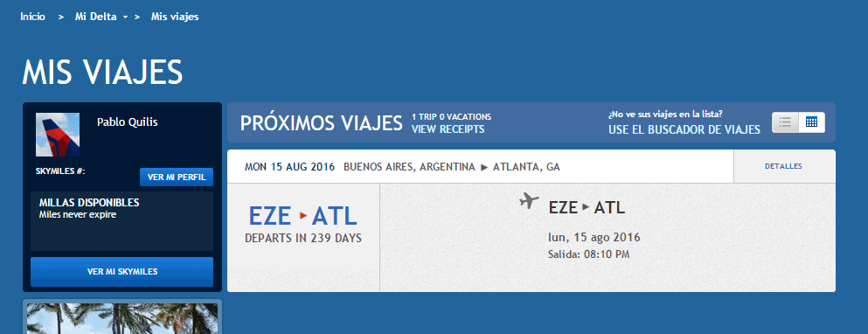Expand the Mi Delta breadcrumb dropdown arrow
This screenshot has width=868, height=334.
pos(125,17)
